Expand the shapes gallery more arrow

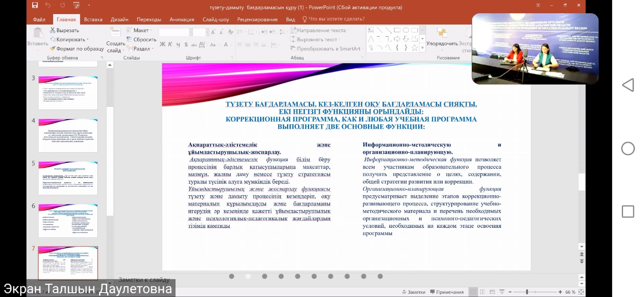[x=422, y=47]
